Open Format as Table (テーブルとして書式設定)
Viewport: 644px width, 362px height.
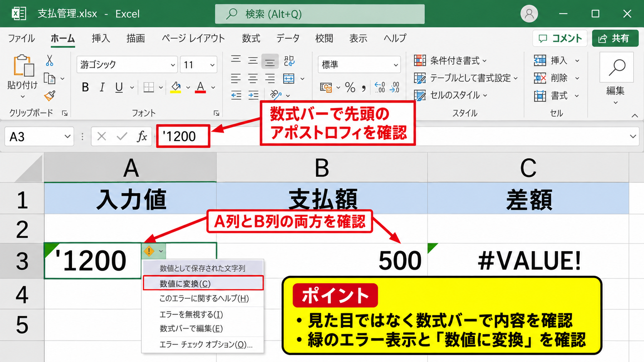(466, 78)
